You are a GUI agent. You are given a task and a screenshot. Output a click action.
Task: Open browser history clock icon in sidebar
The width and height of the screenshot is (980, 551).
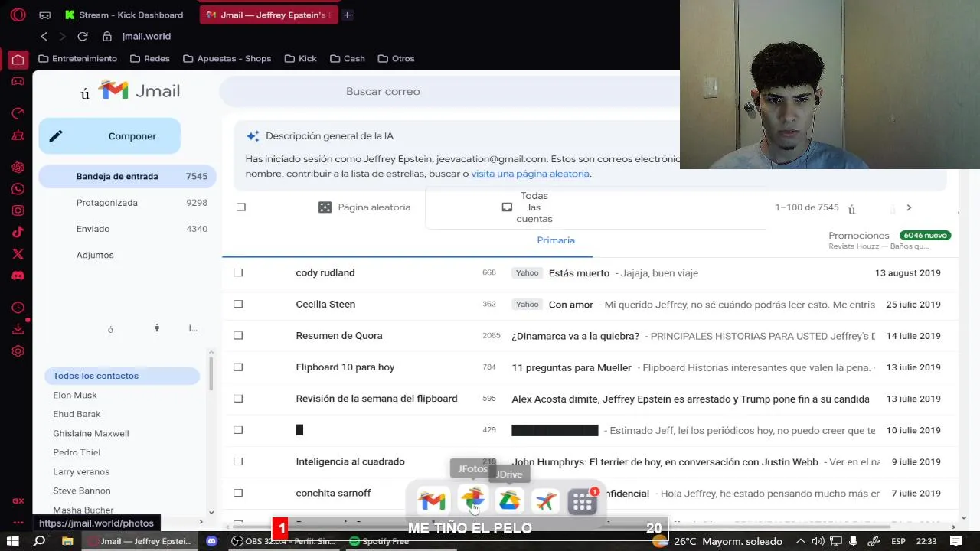(18, 308)
